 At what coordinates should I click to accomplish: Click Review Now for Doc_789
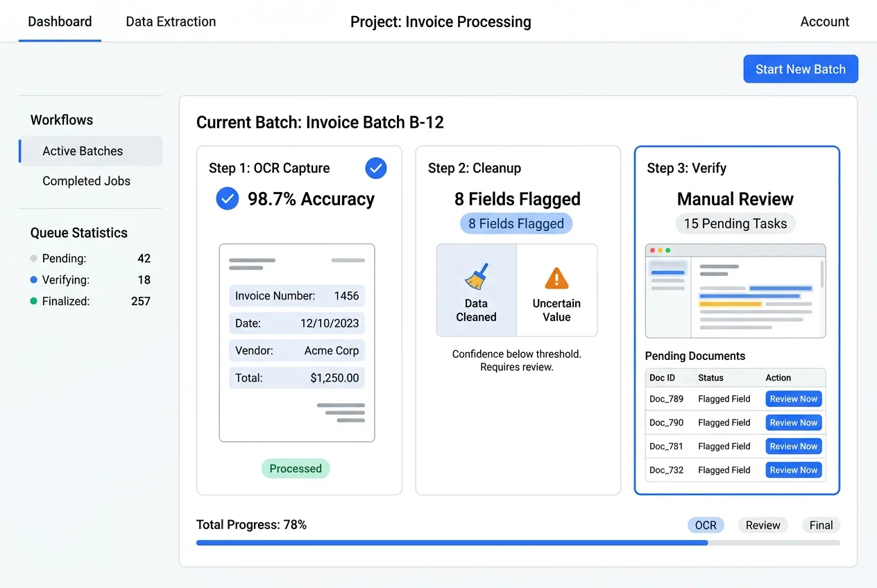point(793,399)
